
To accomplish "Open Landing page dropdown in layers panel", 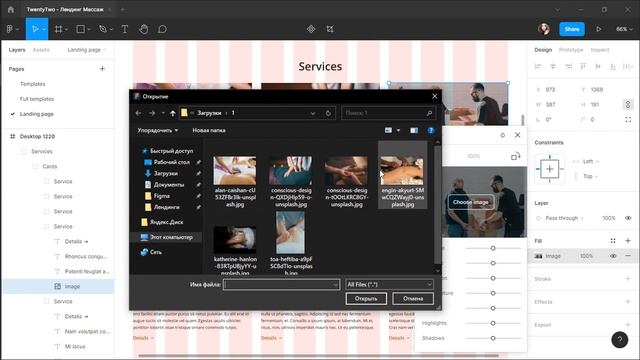I will pyautogui.click(x=87, y=50).
